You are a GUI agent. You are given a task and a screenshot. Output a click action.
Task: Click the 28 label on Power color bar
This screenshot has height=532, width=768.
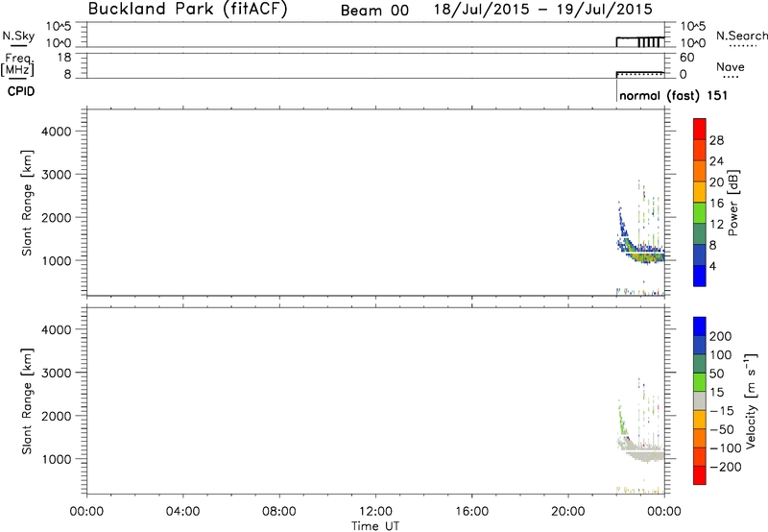[x=716, y=140]
